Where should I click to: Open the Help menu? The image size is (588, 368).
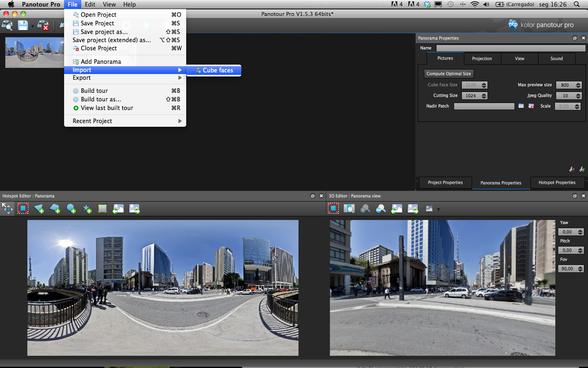[x=129, y=4]
